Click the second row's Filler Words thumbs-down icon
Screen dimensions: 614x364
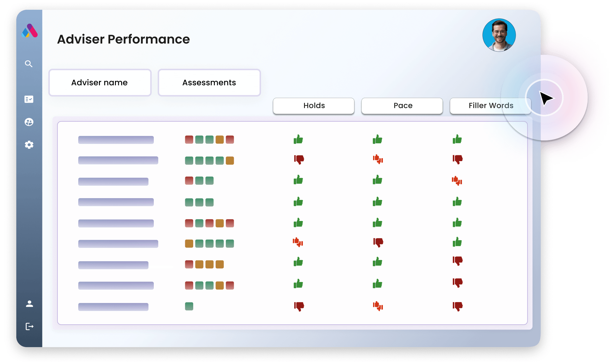pyautogui.click(x=458, y=160)
